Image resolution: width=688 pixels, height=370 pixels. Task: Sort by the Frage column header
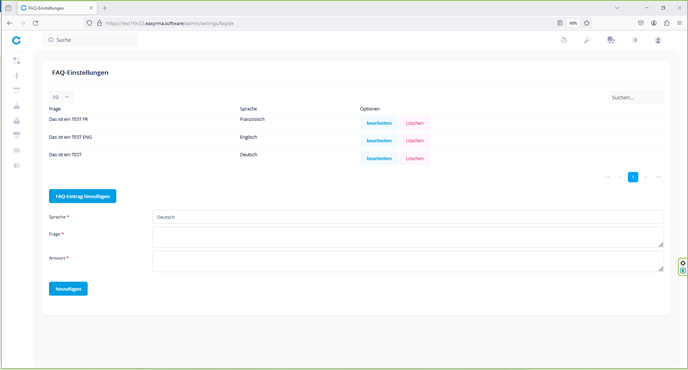click(x=55, y=109)
